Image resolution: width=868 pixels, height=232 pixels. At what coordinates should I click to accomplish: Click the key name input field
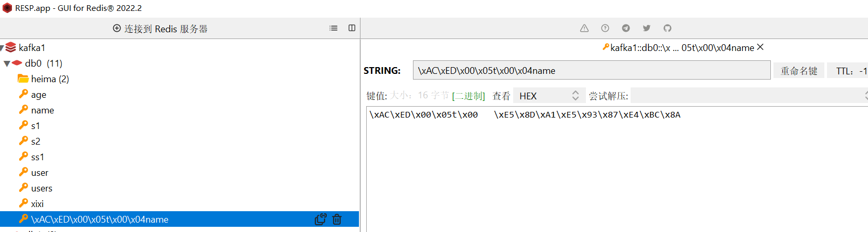click(592, 70)
